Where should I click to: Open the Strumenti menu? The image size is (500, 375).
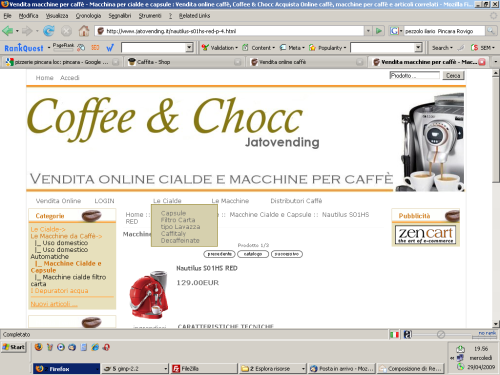point(150,16)
